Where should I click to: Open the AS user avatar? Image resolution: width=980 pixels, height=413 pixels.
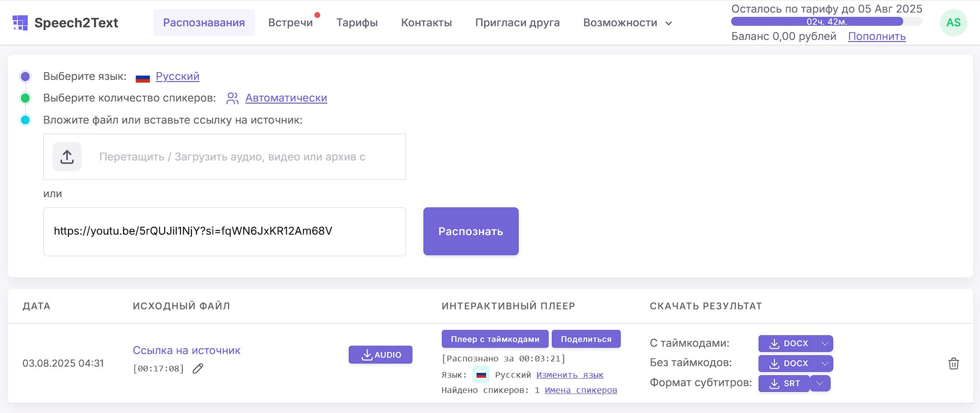[953, 23]
